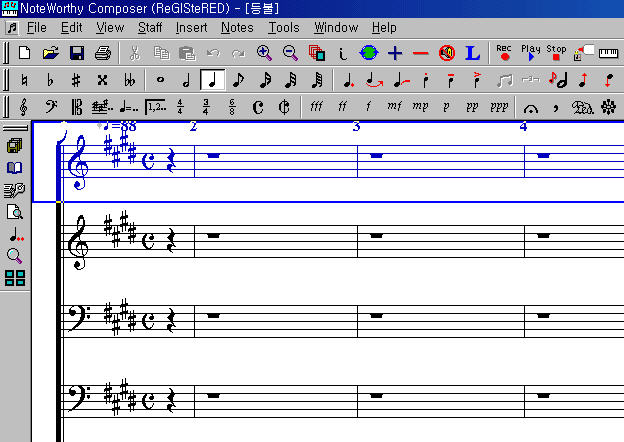Open the Tools menu

(x=284, y=28)
